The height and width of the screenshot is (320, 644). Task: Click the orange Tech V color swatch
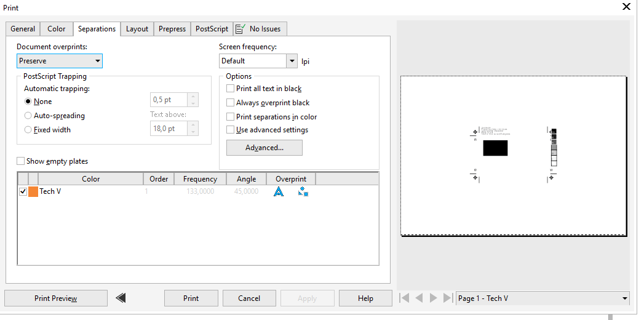coord(33,192)
